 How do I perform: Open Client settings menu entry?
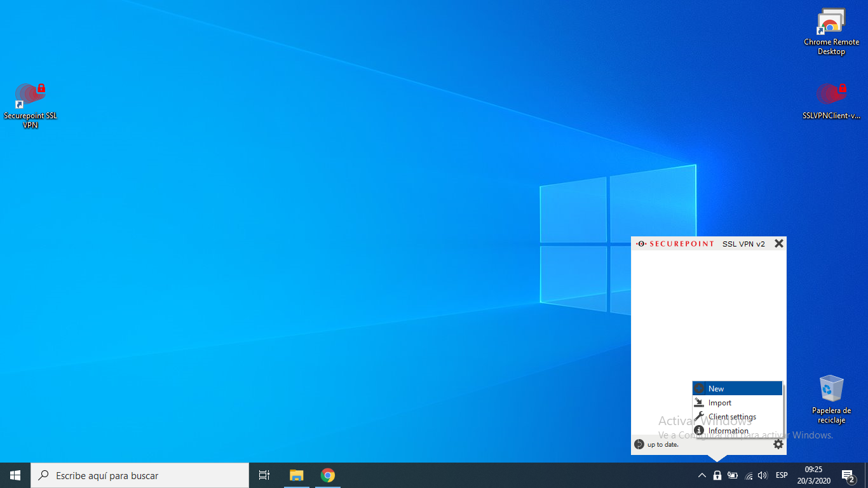click(x=737, y=416)
